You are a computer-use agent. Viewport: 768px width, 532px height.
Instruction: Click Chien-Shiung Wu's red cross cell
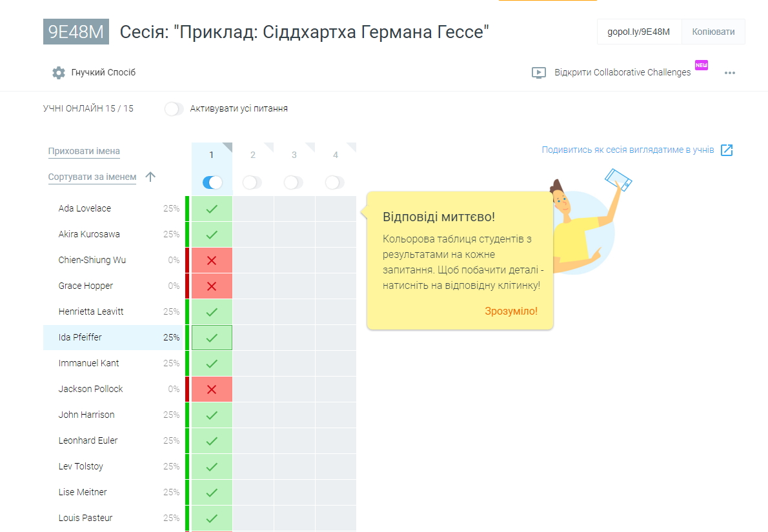(212, 261)
